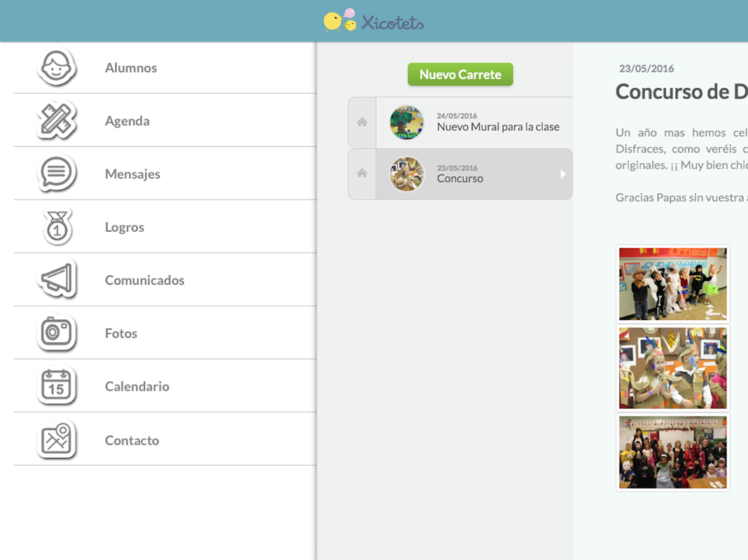Click the Agenda ruler and pencil icon
Image resolution: width=748 pixels, height=560 pixels.
56,120
